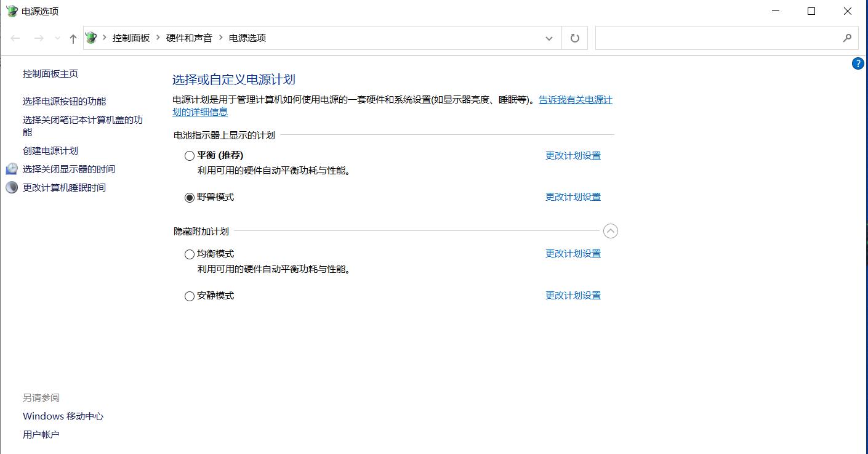This screenshot has height=454, width=868.
Task: Click the clock icon beside 选择关闭显示器的时间
Action: coord(12,169)
